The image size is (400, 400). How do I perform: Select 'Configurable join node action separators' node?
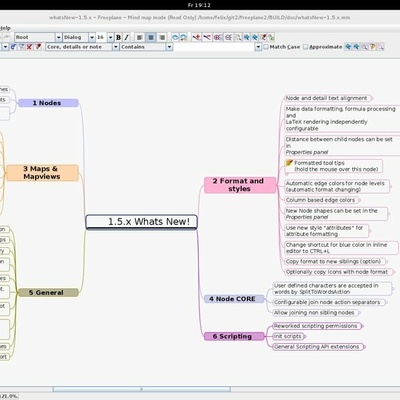point(328,302)
